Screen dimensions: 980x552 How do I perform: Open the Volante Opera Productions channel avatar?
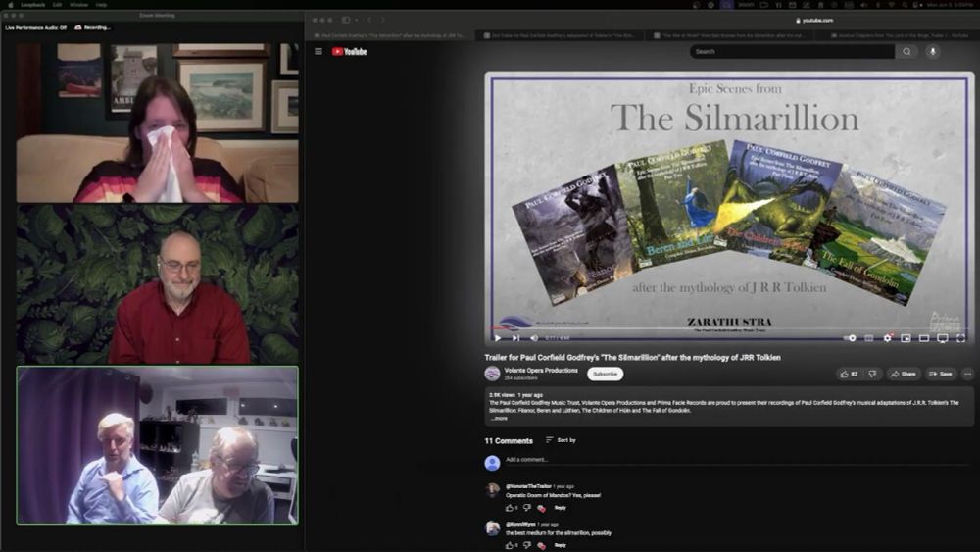click(x=493, y=374)
